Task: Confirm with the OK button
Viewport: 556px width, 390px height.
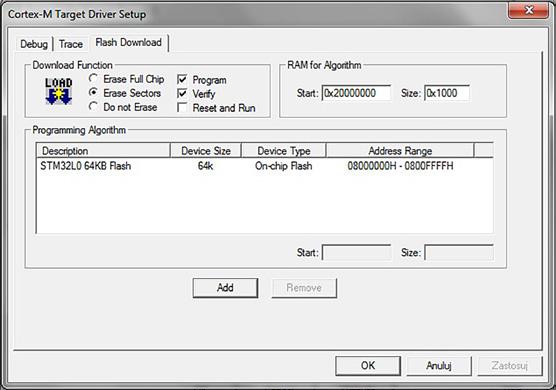Action: [x=368, y=366]
